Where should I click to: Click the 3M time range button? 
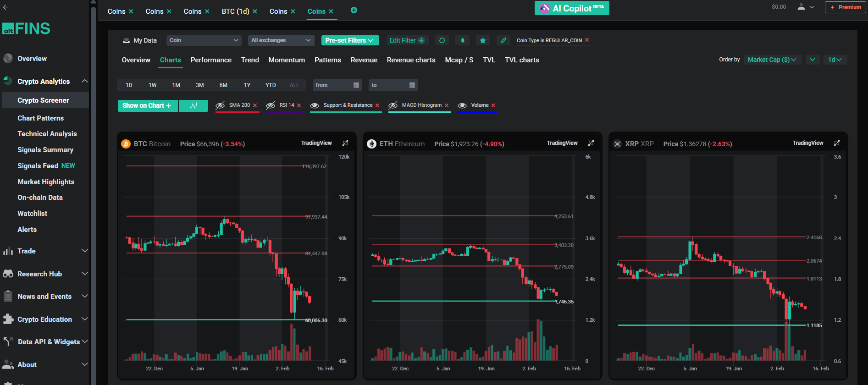(x=200, y=85)
